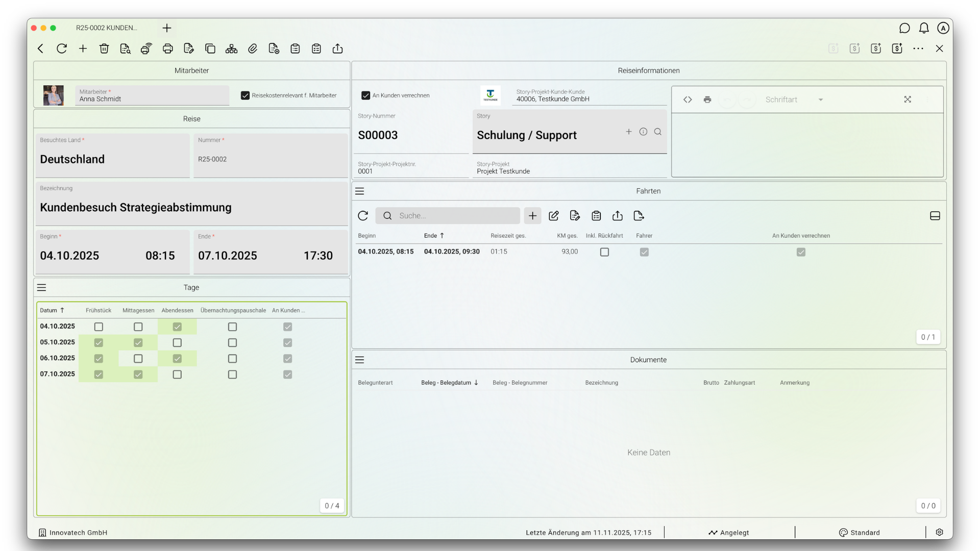980x551 pixels.
Task: Open a new tab with plus button
Action: click(x=167, y=28)
